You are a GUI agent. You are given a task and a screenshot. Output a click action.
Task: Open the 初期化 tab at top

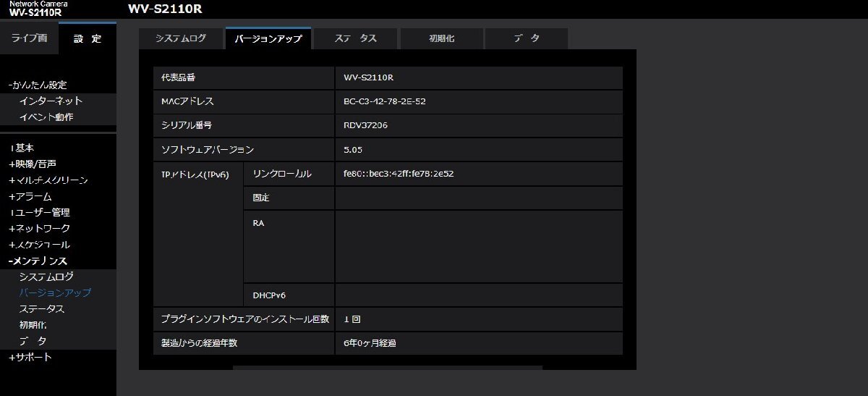click(441, 38)
